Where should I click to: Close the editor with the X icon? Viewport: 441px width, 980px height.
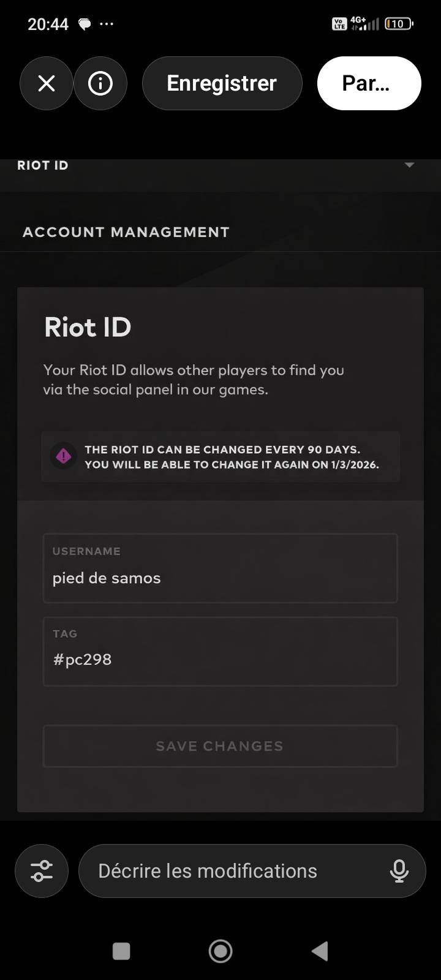[47, 83]
